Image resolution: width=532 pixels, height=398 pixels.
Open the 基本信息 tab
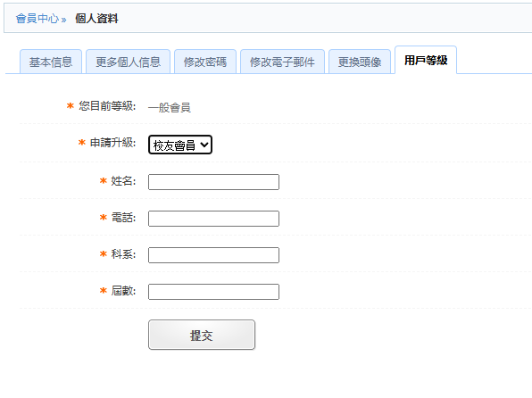click(51, 62)
